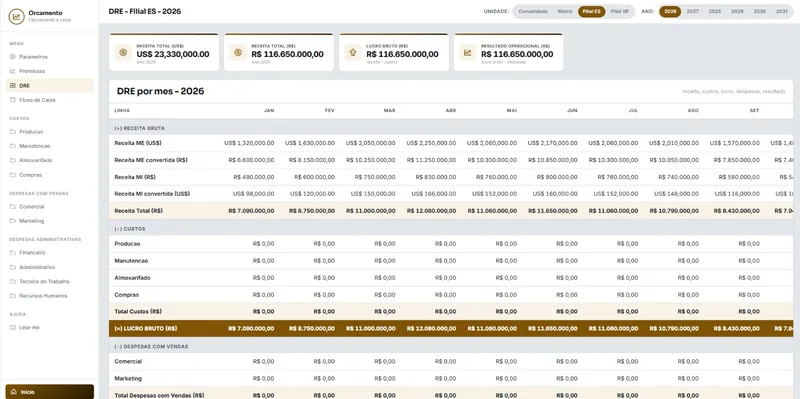Click the dollar icon on Receita Total (US$) card

(x=123, y=52)
